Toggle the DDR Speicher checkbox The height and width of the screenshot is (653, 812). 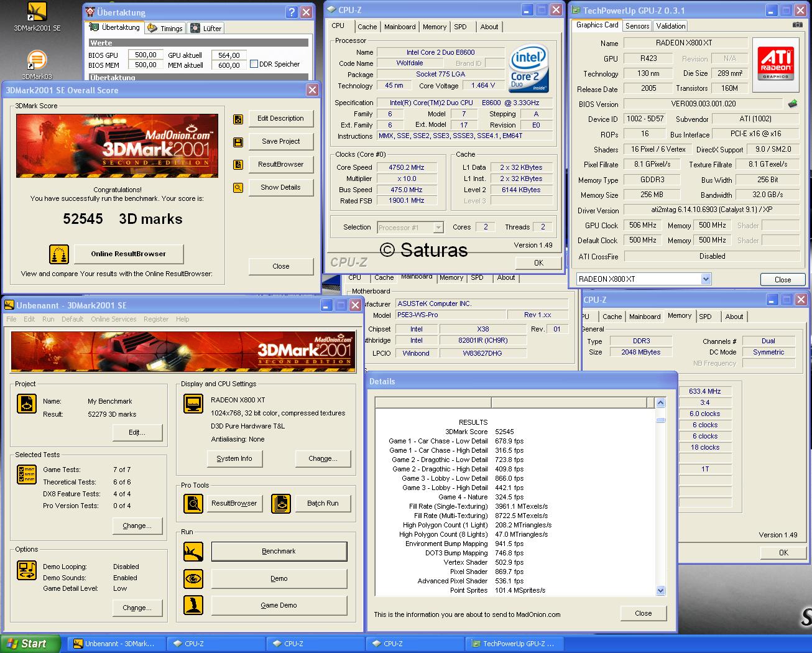pyautogui.click(x=254, y=64)
